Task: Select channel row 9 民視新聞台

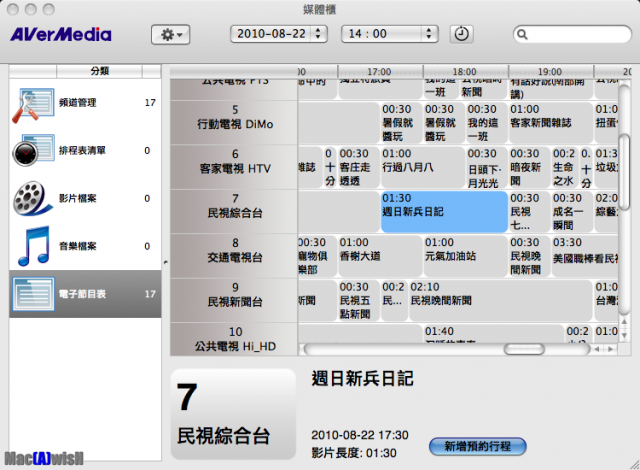Action: (x=234, y=300)
